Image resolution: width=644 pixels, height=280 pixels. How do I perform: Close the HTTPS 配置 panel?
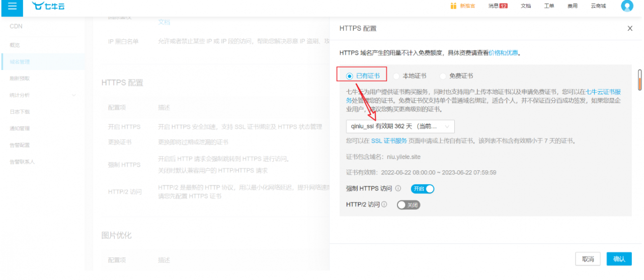pos(630,29)
